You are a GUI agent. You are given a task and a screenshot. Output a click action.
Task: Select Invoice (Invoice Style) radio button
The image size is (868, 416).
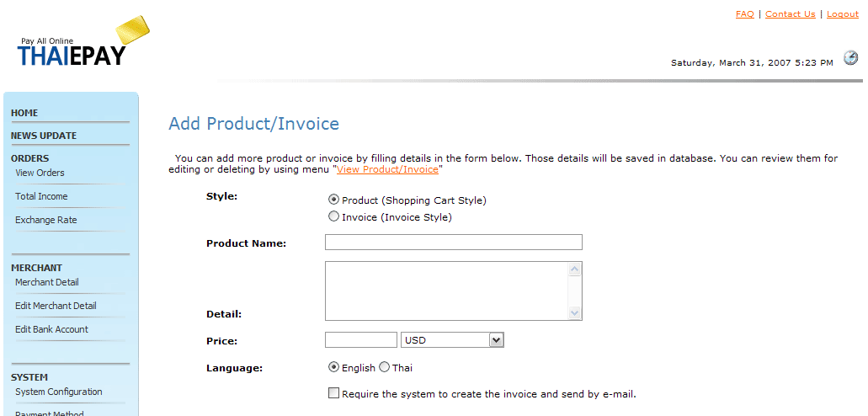click(x=333, y=217)
